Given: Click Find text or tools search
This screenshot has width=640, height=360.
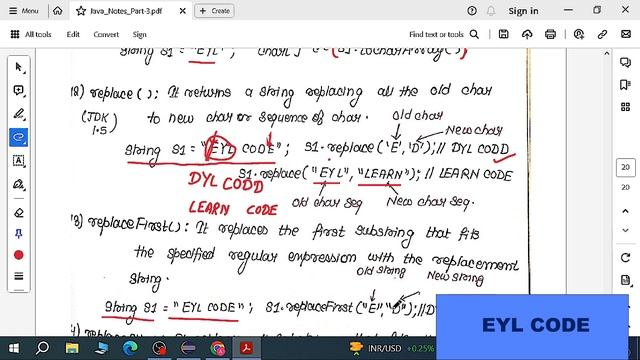Looking at the screenshot, I should (444, 34).
